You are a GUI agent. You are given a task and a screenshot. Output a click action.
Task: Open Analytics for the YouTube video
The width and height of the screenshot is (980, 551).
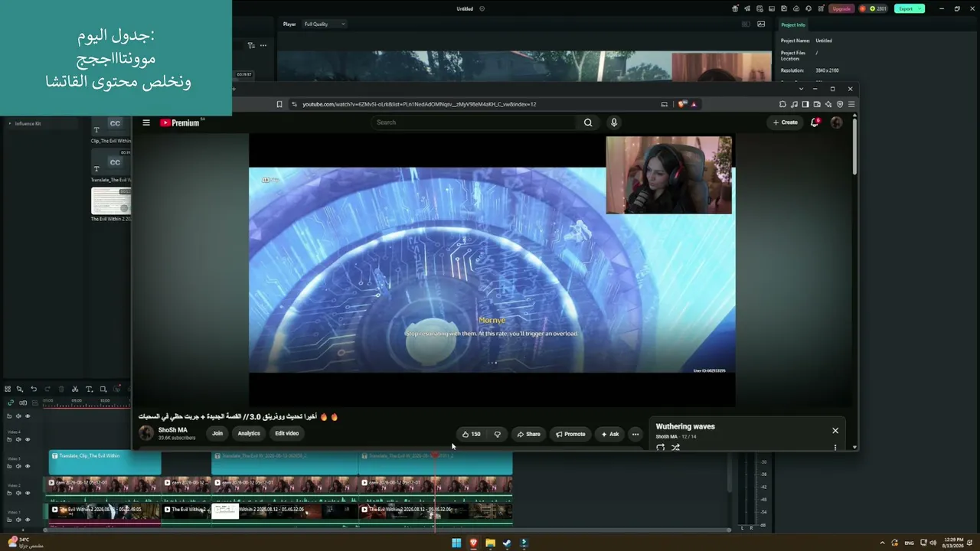[249, 433]
